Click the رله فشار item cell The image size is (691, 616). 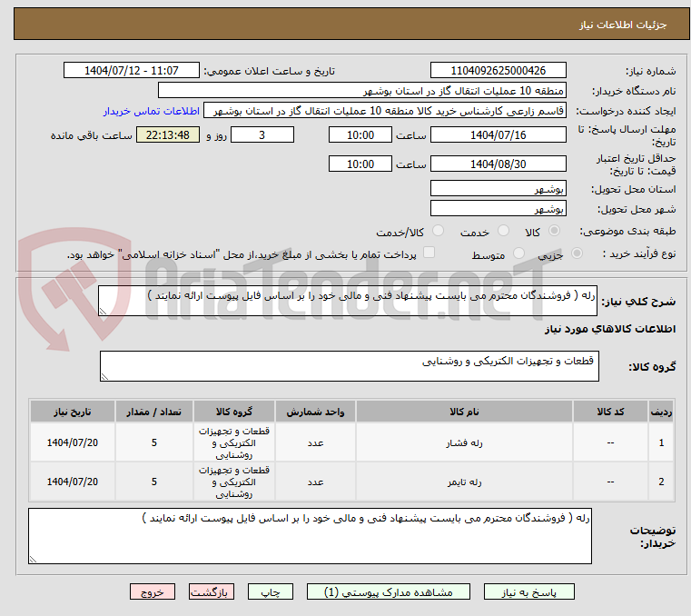tap(464, 442)
